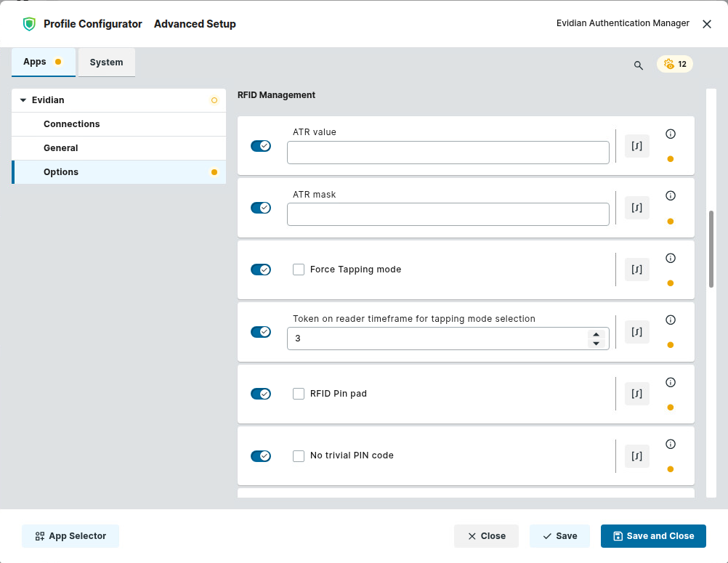Check the Force Tapping mode checkbox
This screenshot has height=563, width=728.
point(299,270)
